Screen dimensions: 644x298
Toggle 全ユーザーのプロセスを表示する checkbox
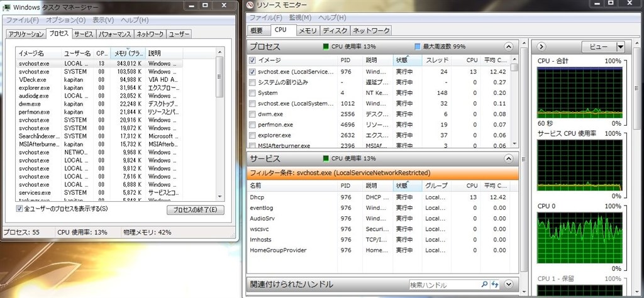[x=19, y=209]
